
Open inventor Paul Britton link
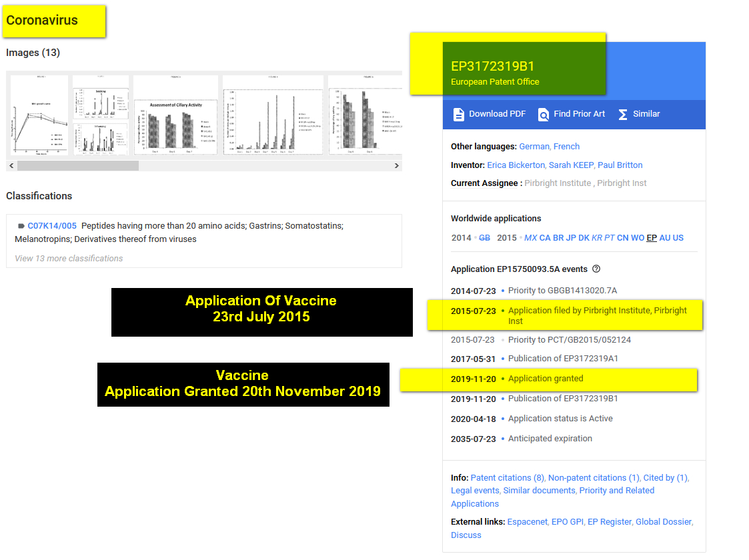[x=620, y=165]
